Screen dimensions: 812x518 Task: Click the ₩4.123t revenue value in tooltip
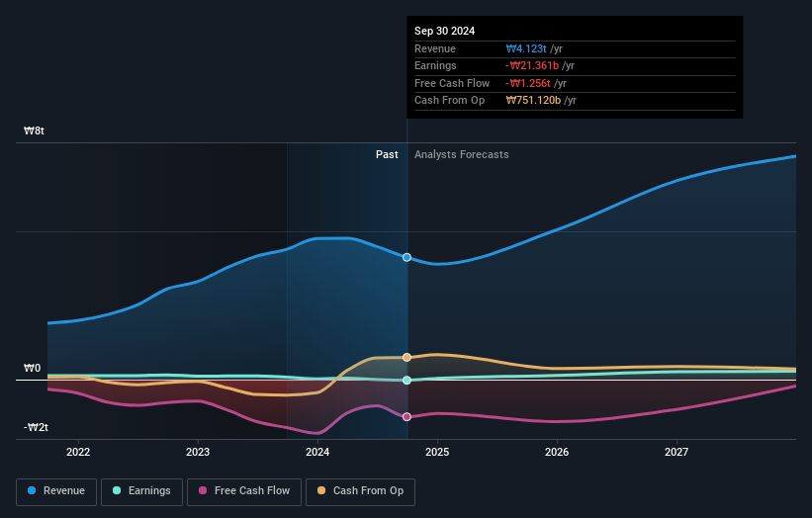(x=526, y=48)
